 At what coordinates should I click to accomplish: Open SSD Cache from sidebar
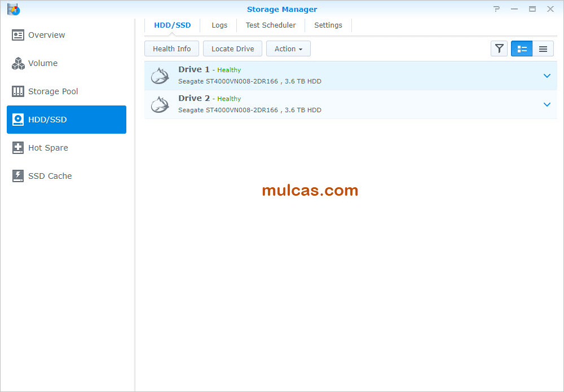[50, 176]
